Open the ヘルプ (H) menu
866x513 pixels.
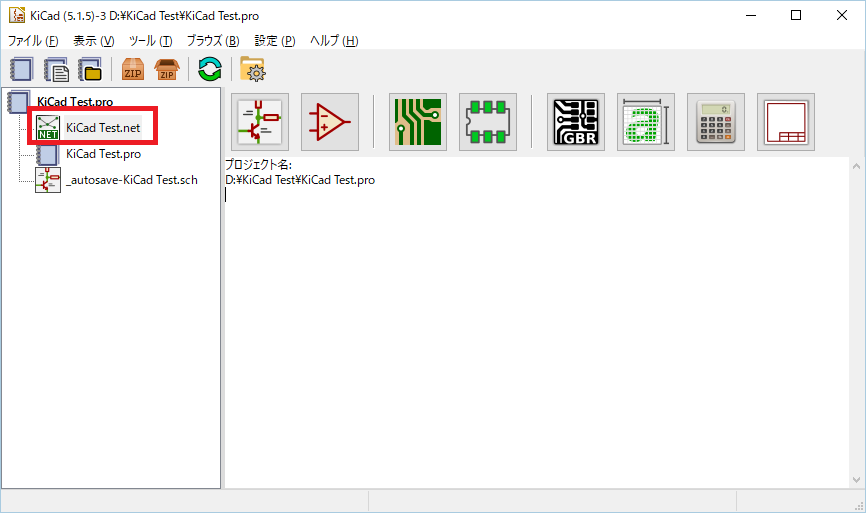(334, 41)
